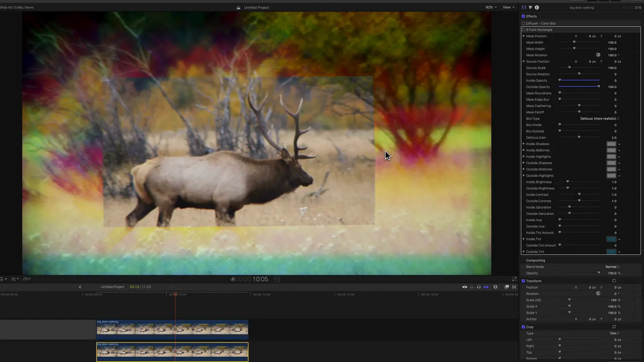The image size is (644, 362).
Task: Enable the 8 Point Rectangle effect
Action: pyautogui.click(x=524, y=29)
